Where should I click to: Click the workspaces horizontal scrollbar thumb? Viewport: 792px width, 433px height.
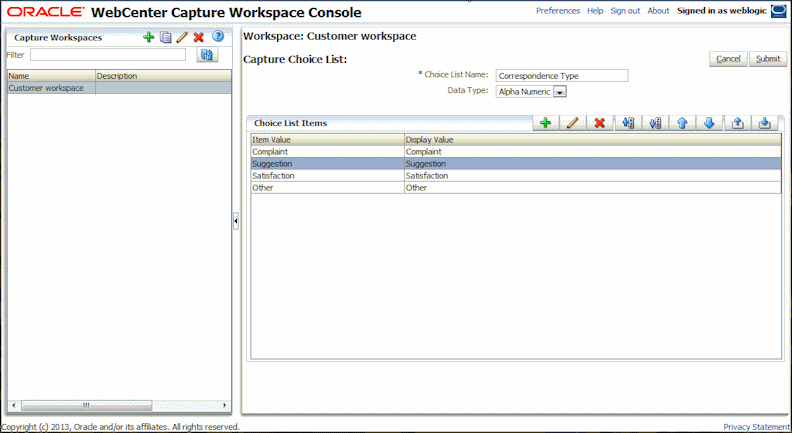coord(86,405)
